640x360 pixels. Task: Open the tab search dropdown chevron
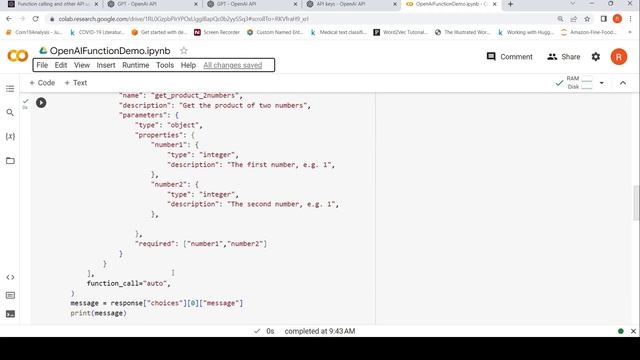(x=572, y=4)
